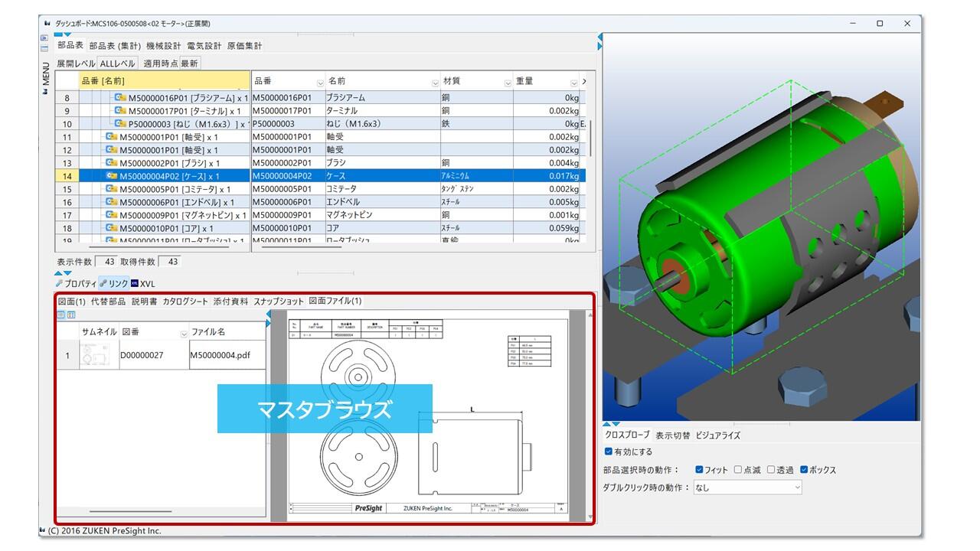980x551 pixels.
Task: Switch to the スナップショット tab
Action: click(279, 302)
